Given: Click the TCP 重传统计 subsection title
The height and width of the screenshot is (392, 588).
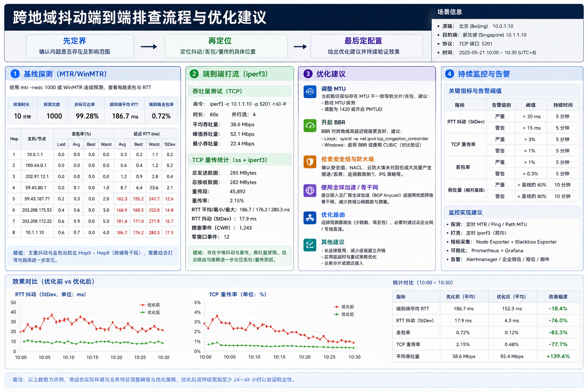Looking at the screenshot, I should coord(230,160).
